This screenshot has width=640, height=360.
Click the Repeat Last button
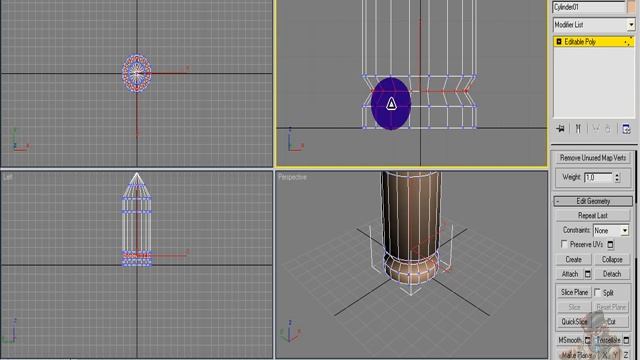(x=593, y=216)
